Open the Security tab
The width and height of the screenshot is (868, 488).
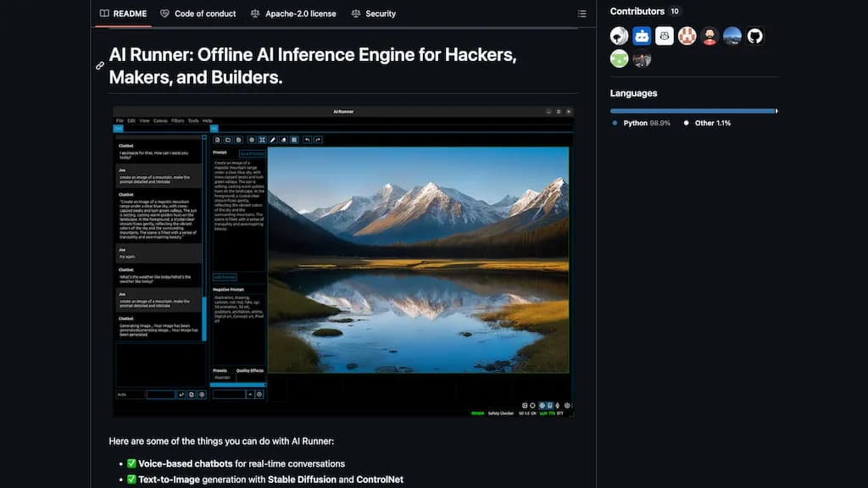click(x=374, y=14)
